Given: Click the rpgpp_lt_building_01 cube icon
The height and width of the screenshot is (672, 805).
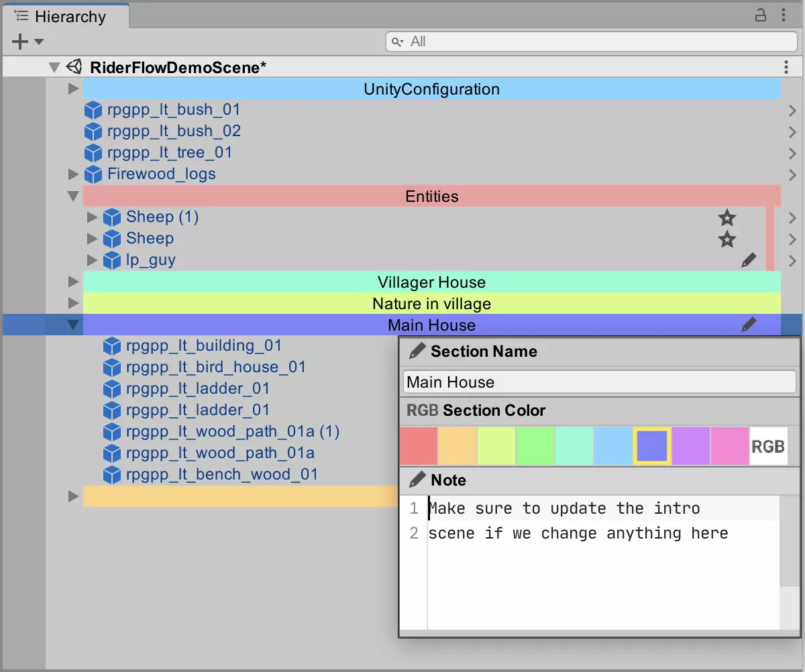Looking at the screenshot, I should point(111,345).
